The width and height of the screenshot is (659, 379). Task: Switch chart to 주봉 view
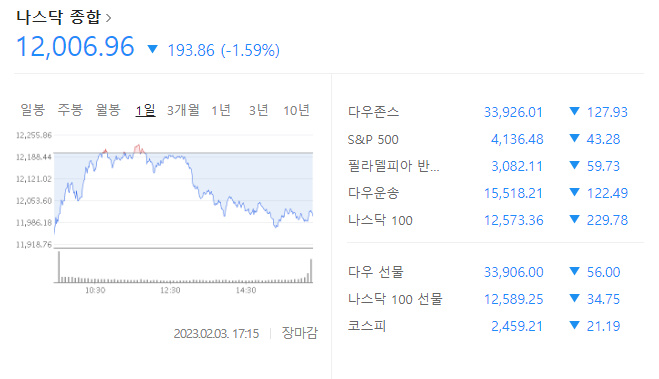pos(70,110)
